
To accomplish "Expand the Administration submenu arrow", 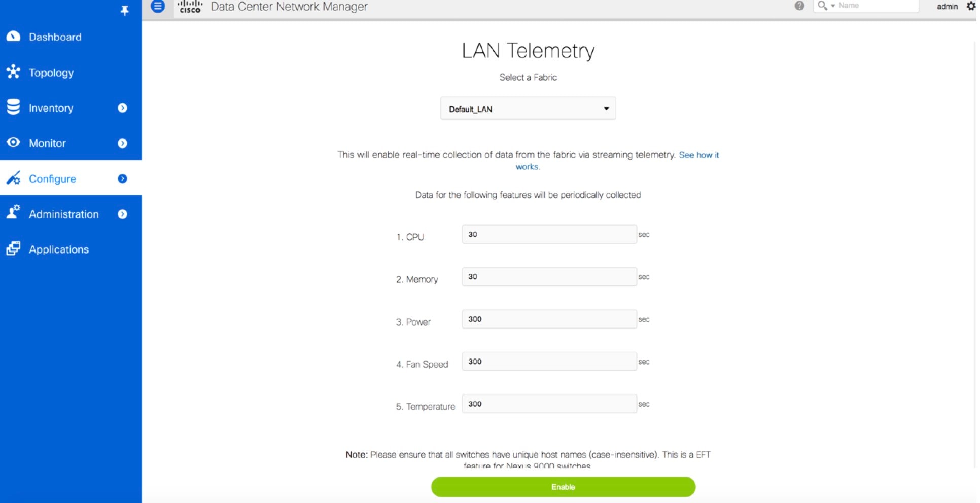I will coord(122,214).
